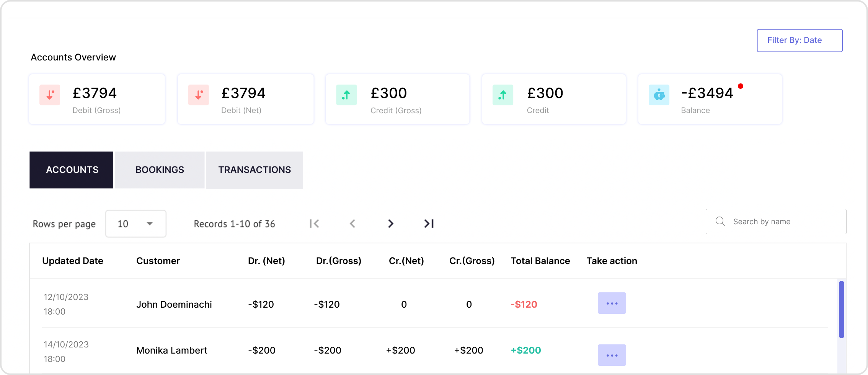Viewport: 868px width, 375px height.
Task: Select the Accounts tab
Action: 71,170
